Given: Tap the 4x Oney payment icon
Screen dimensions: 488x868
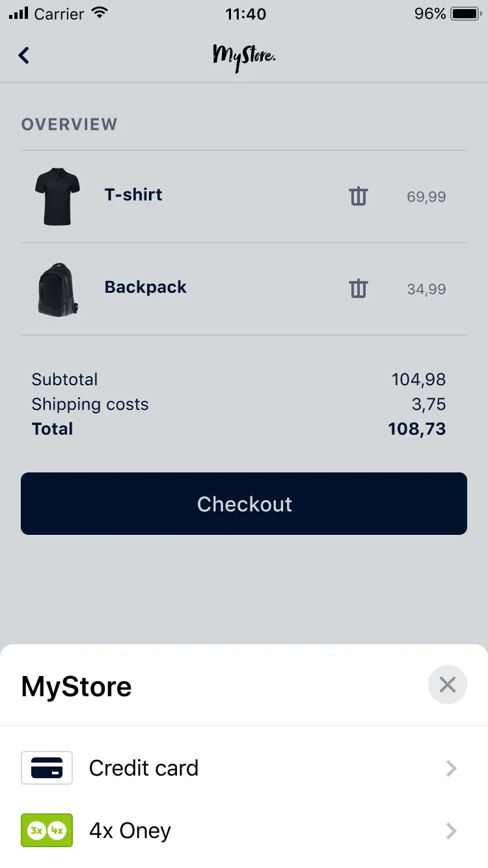Looking at the screenshot, I should click(46, 830).
